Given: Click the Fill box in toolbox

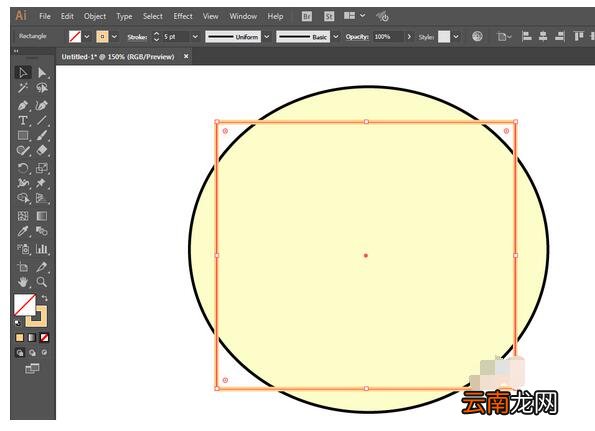Looking at the screenshot, I should tap(25, 305).
